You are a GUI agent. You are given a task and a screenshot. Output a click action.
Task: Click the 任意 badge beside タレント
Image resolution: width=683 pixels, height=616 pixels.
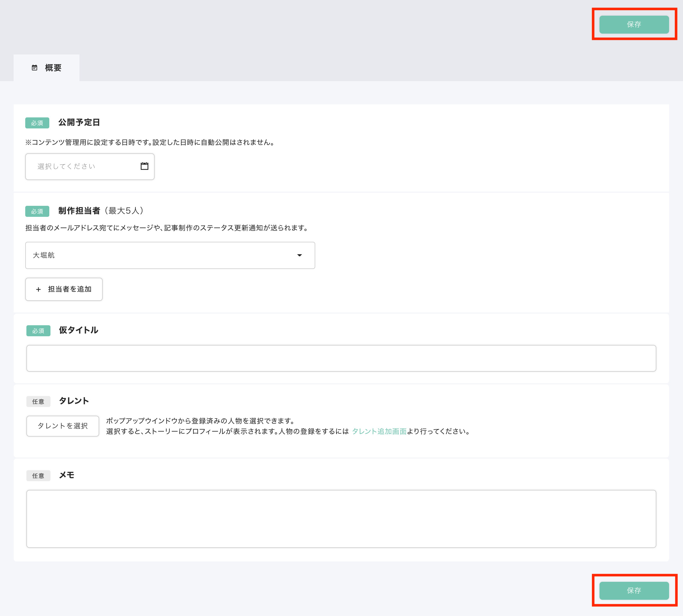[x=38, y=401]
